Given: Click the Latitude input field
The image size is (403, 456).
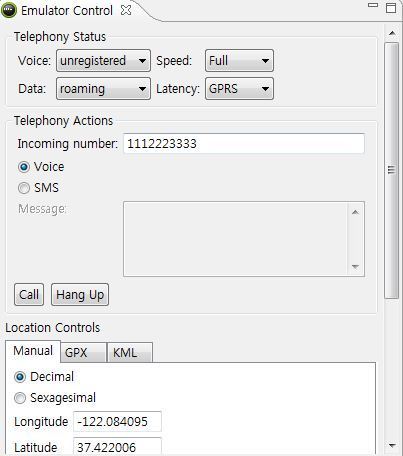Looking at the screenshot, I should [117, 447].
